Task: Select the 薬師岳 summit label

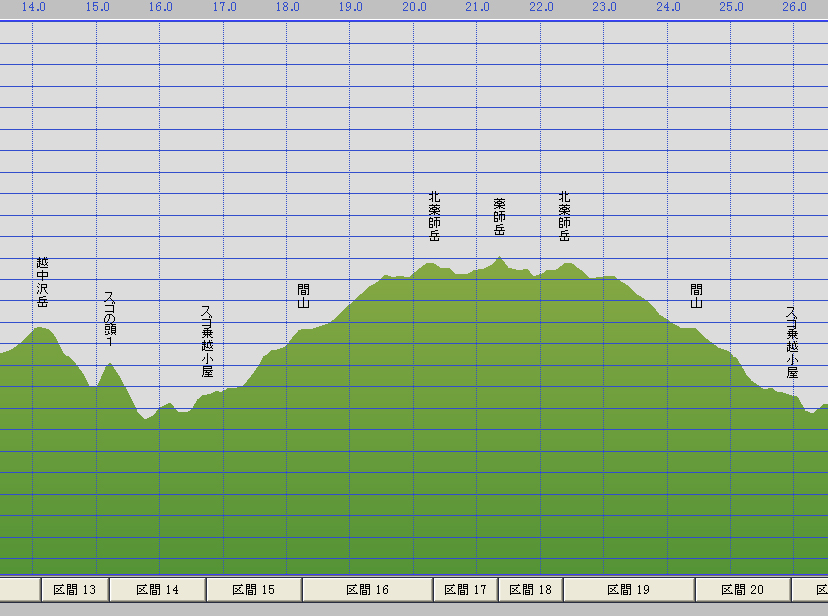Action: (x=499, y=216)
